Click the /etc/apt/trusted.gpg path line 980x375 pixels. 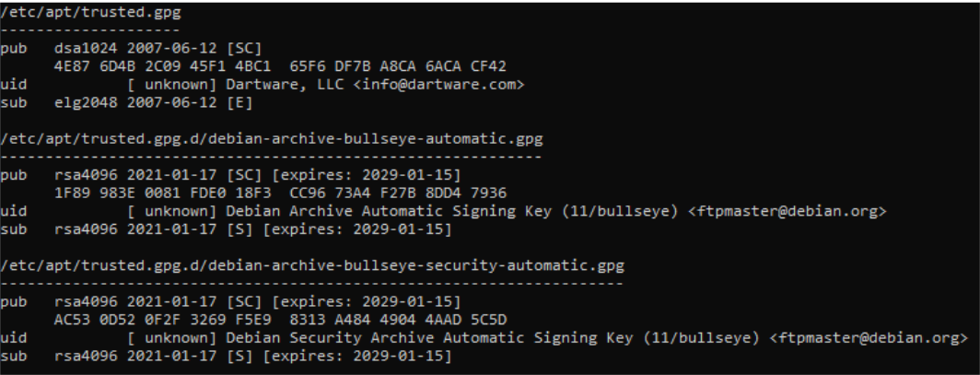[x=90, y=12]
